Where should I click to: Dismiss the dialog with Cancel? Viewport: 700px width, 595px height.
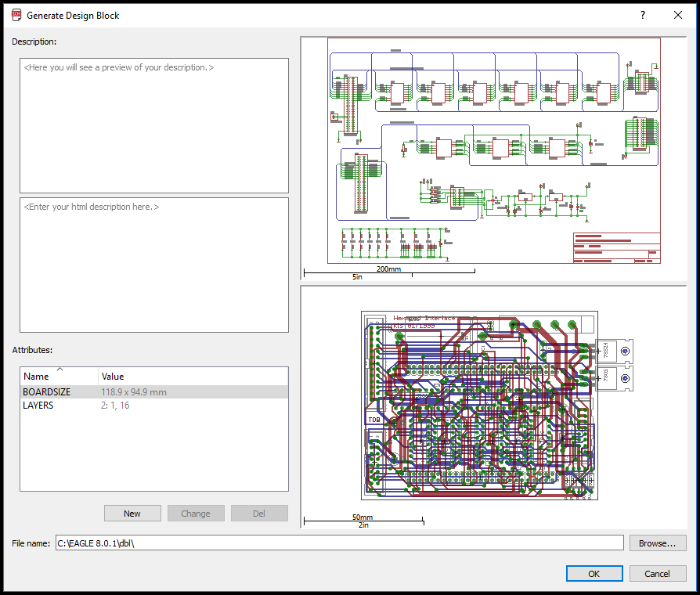pyautogui.click(x=658, y=574)
